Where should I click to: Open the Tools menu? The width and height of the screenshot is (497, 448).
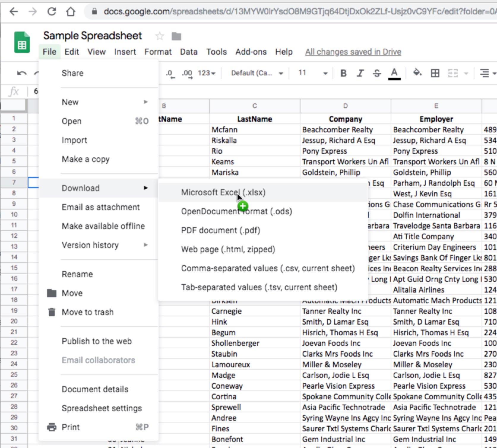pyautogui.click(x=216, y=52)
